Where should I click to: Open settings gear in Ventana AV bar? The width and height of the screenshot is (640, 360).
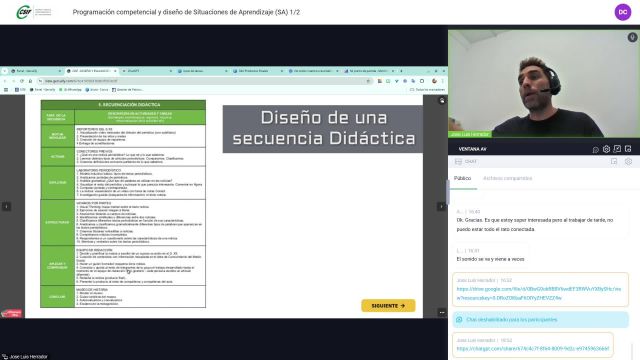click(606, 149)
